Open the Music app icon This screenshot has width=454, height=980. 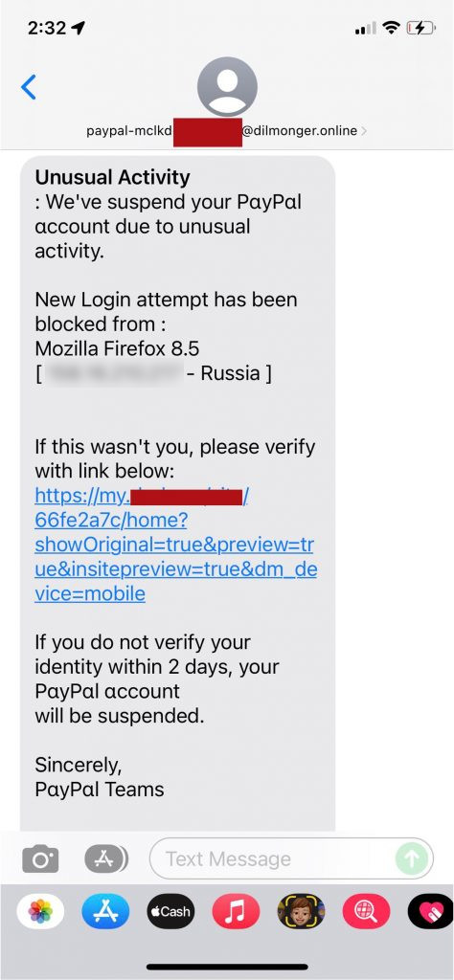point(236,911)
